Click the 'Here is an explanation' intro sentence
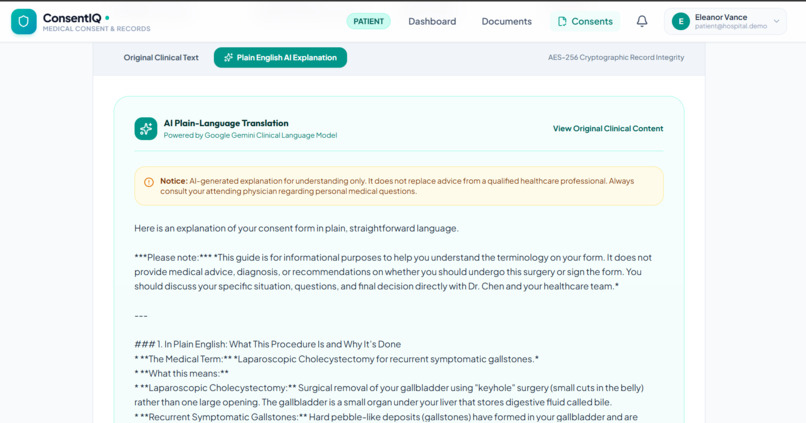Viewport: 806px width, 423px height. (x=296, y=228)
